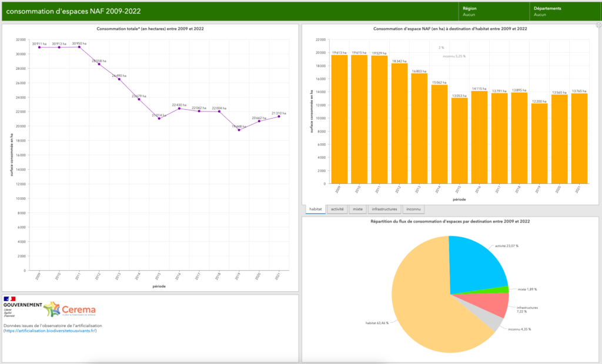The height and width of the screenshot is (364, 602).
Task: Open the artificialisation.biodiversitetousvivants.fr link
Action: tap(50, 331)
